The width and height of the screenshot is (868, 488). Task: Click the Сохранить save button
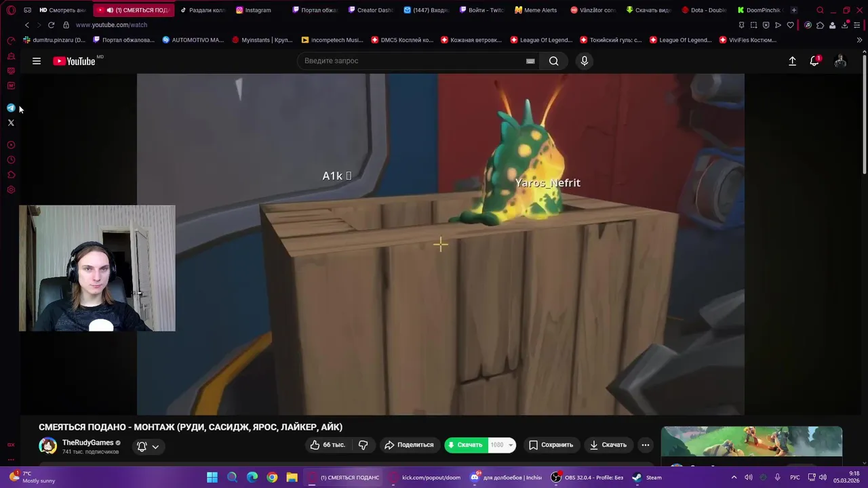click(551, 445)
